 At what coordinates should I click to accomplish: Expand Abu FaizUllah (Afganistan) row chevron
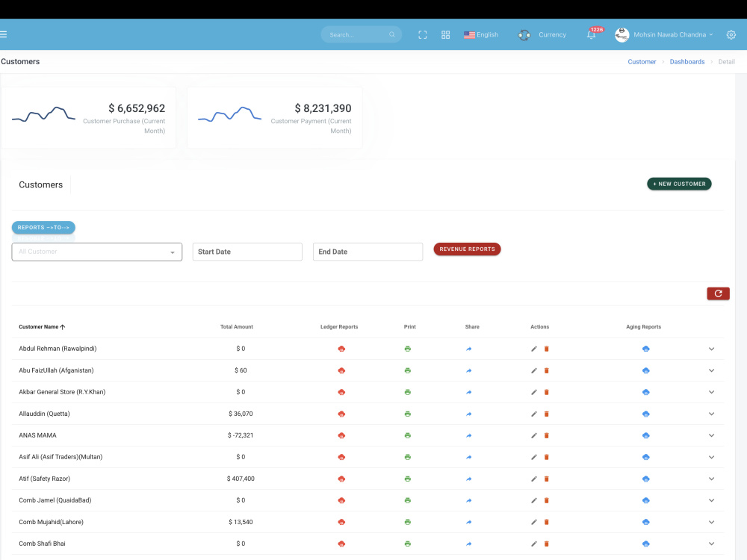(x=711, y=370)
